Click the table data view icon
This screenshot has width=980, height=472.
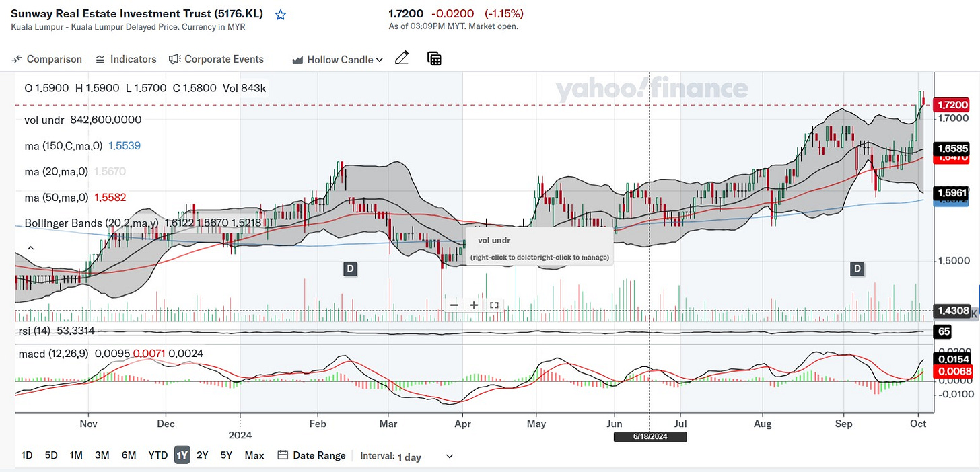(x=435, y=58)
